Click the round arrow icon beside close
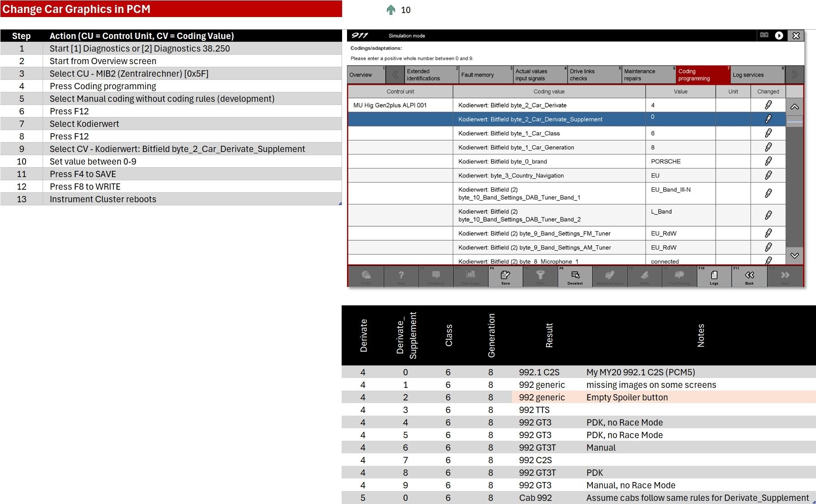 point(779,35)
